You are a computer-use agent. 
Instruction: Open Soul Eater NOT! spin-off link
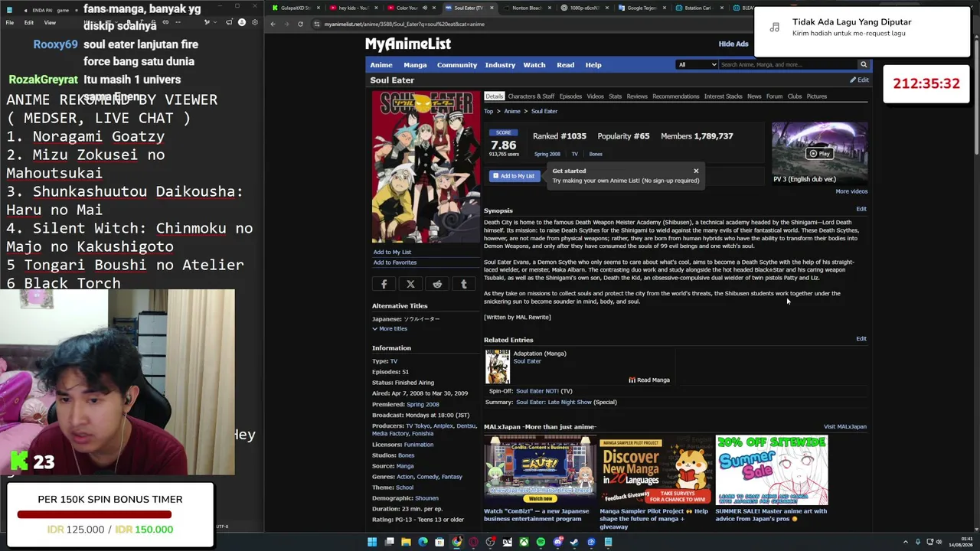tap(537, 391)
